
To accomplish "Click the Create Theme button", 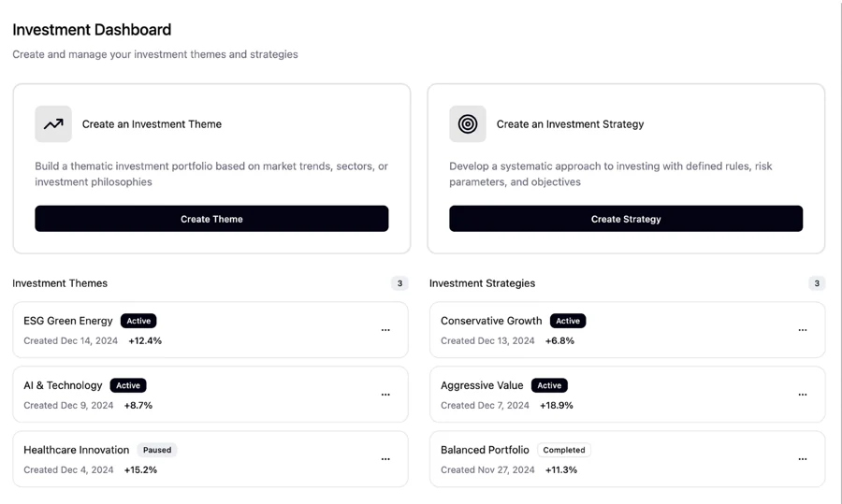I will click(x=211, y=219).
